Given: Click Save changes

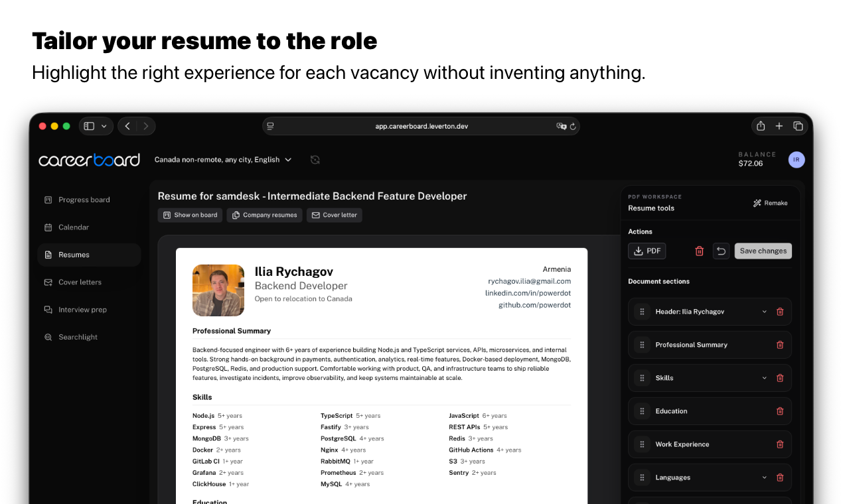Looking at the screenshot, I should [x=763, y=251].
